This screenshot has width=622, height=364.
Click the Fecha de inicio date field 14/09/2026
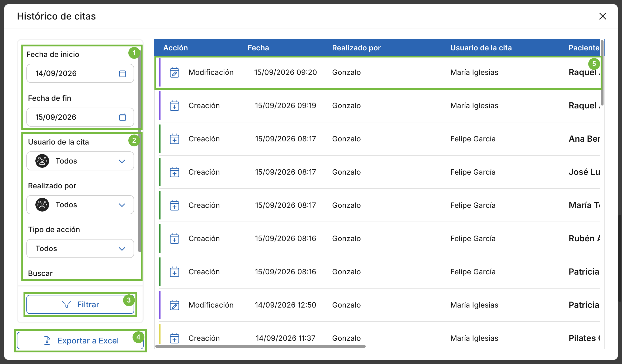tap(80, 73)
